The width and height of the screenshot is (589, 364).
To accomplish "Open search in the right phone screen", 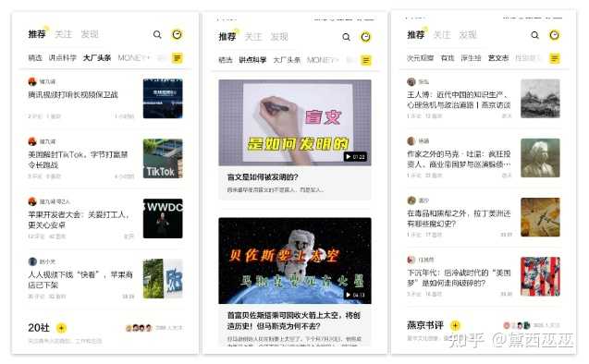I will 534,35.
